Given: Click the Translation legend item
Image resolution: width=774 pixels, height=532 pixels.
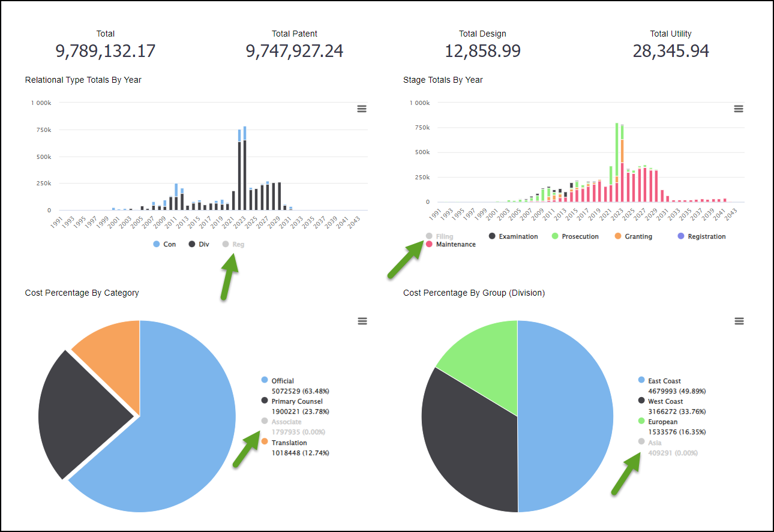Looking at the screenshot, I should coord(289,443).
